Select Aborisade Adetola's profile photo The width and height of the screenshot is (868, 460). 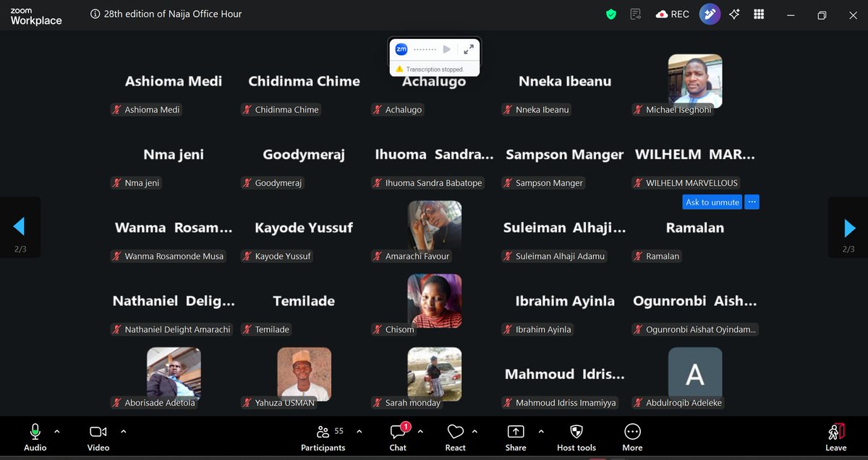174,374
